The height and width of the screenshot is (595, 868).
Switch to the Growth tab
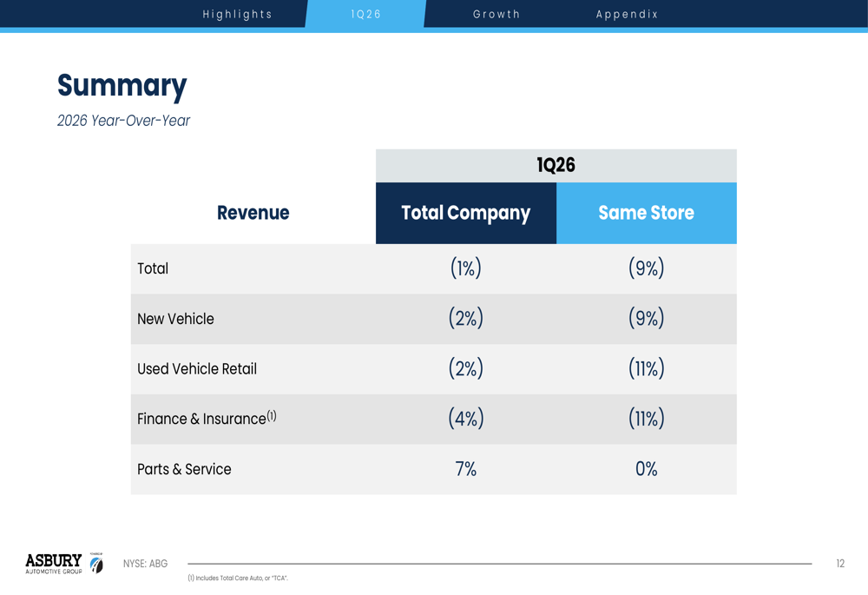click(x=496, y=15)
